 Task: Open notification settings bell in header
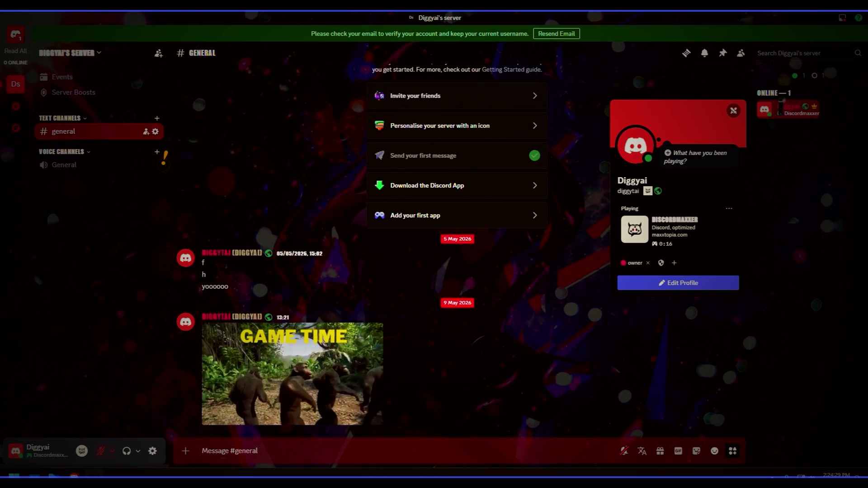point(704,53)
